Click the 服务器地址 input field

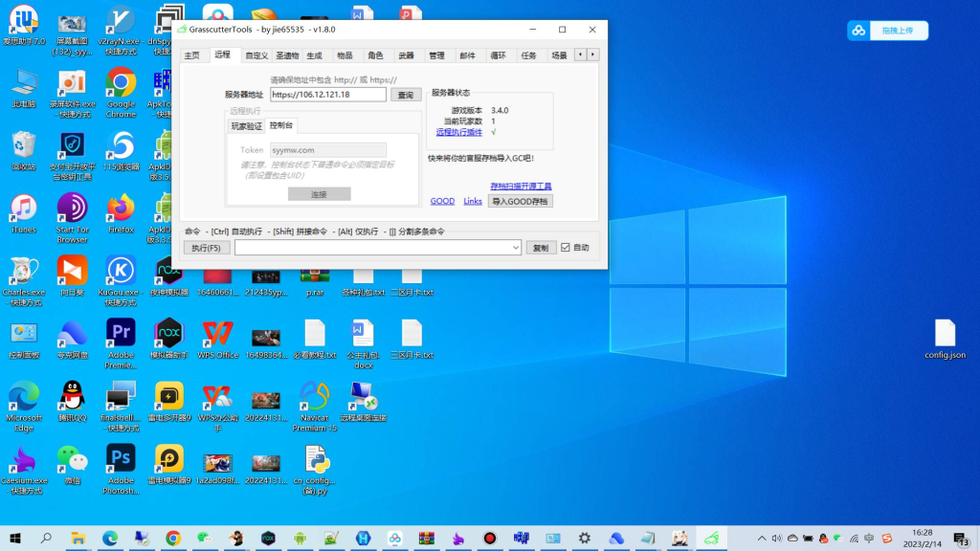coord(327,95)
